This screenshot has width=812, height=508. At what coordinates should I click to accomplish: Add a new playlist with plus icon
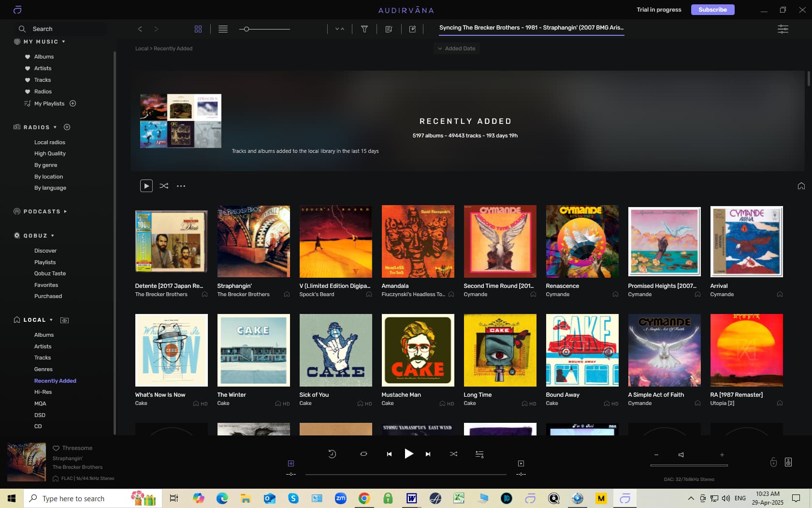pyautogui.click(x=73, y=104)
